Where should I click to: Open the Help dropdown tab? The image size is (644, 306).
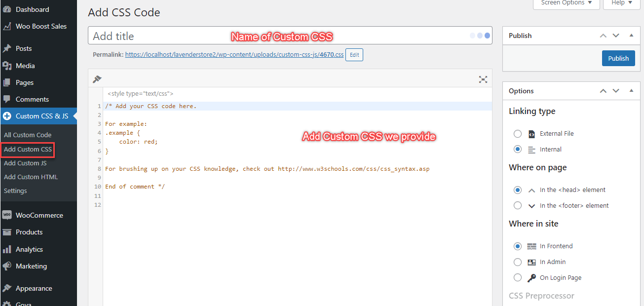tap(621, 3)
